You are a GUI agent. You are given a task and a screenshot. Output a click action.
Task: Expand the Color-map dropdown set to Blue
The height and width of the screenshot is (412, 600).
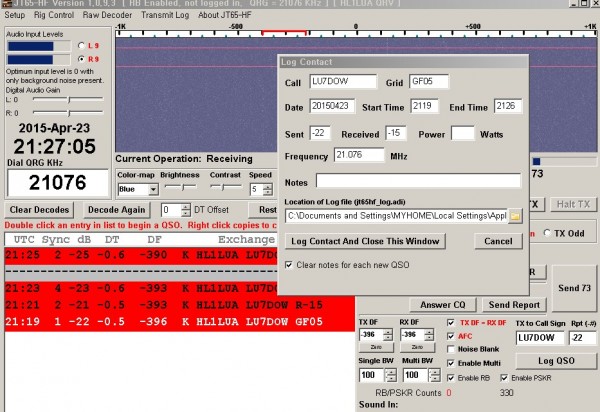[153, 189]
